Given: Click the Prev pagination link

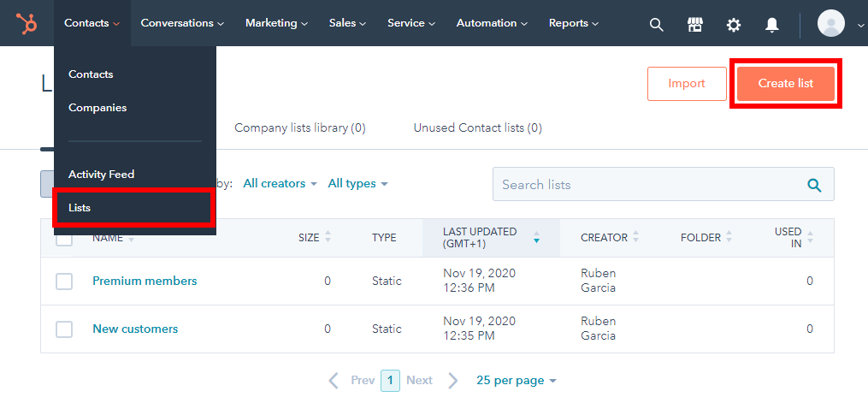Looking at the screenshot, I should click(x=363, y=381).
